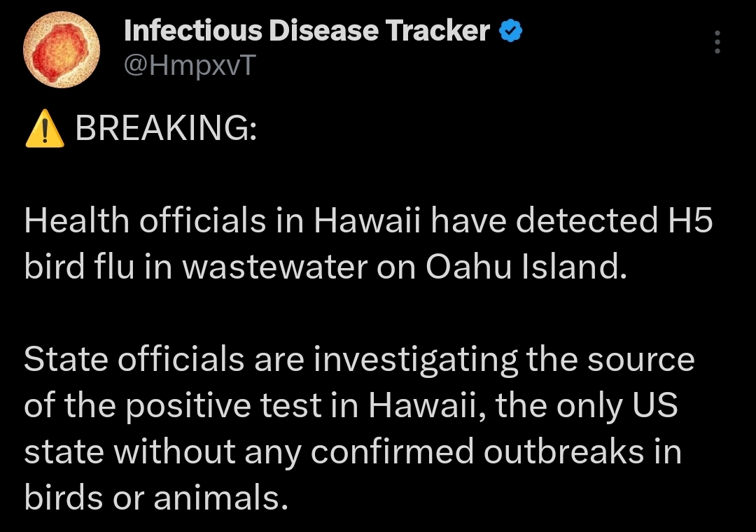Select the word 'Health' starting the first paragraph

pyautogui.click(x=77, y=220)
